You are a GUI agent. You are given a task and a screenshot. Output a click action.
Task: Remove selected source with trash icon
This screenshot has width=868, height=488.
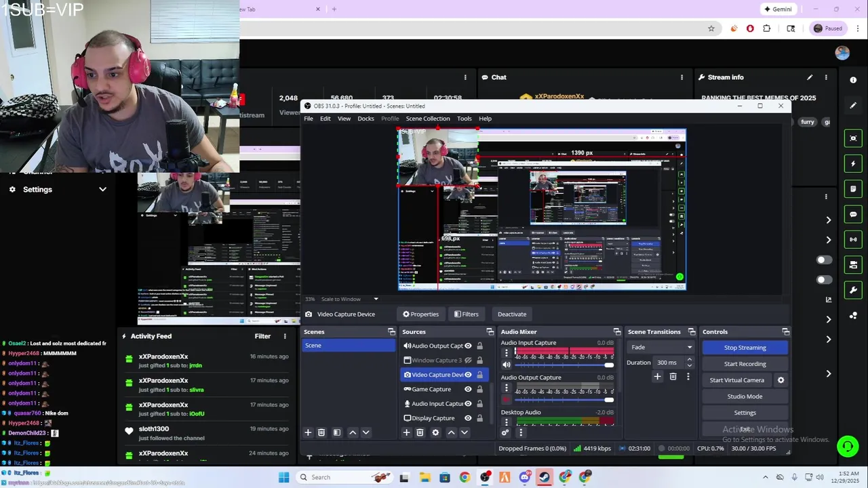tap(420, 432)
